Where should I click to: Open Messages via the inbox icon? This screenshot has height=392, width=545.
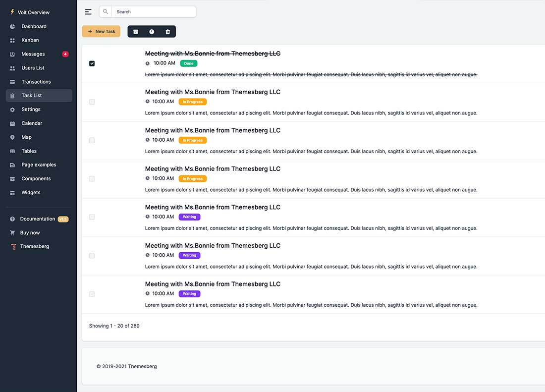point(11,54)
